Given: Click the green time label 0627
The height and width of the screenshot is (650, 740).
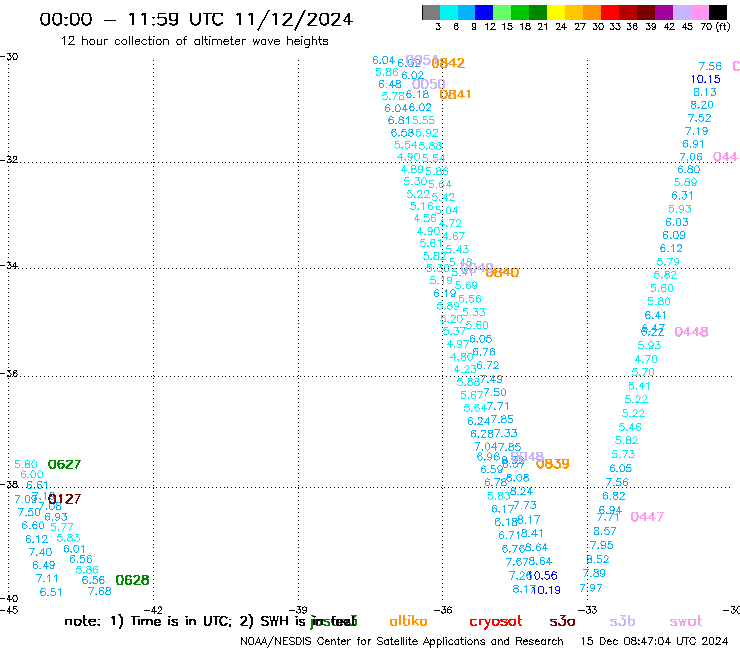Looking at the screenshot, I should 64,464.
